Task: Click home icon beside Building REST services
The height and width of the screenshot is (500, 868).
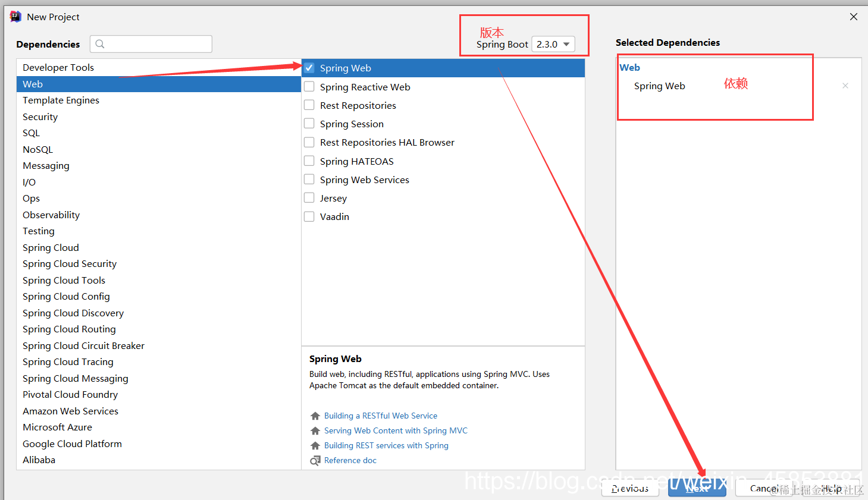Action: (x=315, y=446)
